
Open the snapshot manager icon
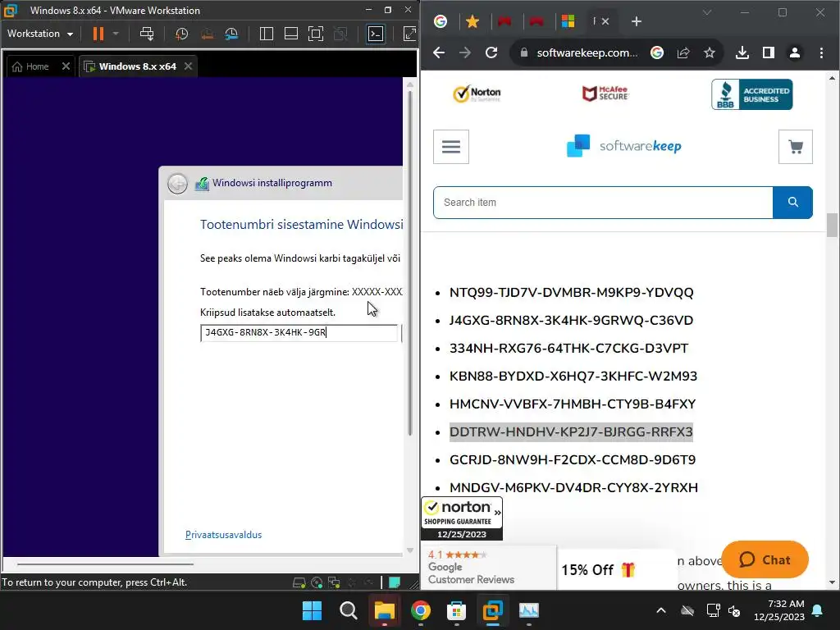pyautogui.click(x=231, y=34)
